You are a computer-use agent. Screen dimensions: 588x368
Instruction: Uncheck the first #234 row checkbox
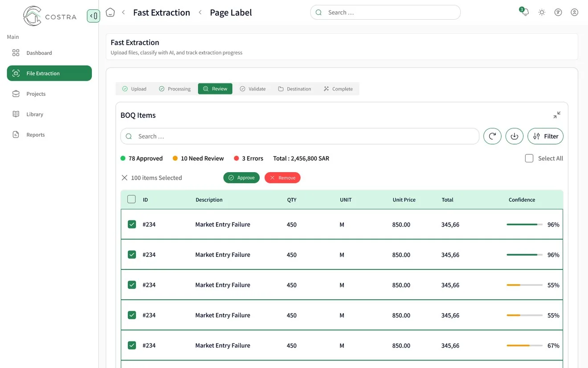[x=132, y=224]
